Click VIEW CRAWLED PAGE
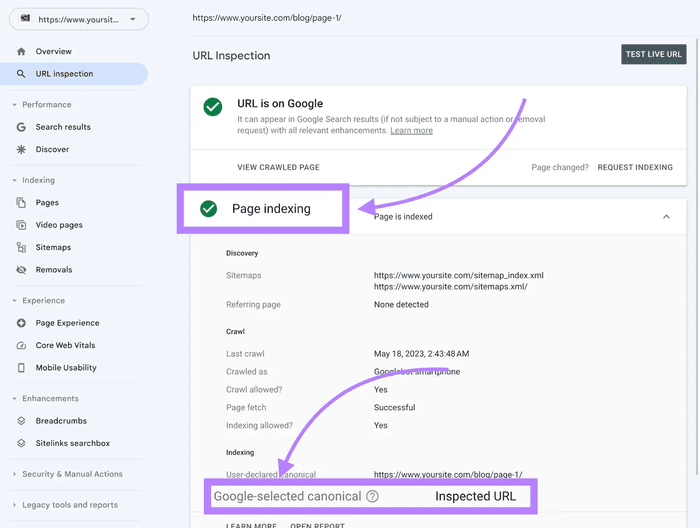Viewport: 700px width, 528px height. pyautogui.click(x=278, y=167)
